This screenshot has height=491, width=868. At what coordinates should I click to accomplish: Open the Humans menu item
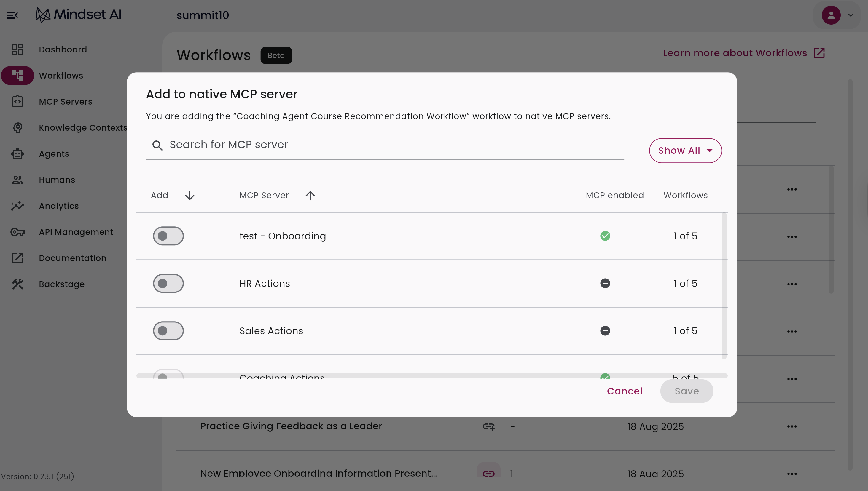pyautogui.click(x=57, y=180)
